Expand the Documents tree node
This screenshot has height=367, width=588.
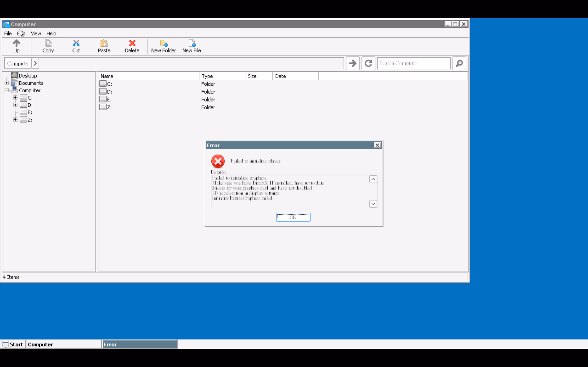7,83
